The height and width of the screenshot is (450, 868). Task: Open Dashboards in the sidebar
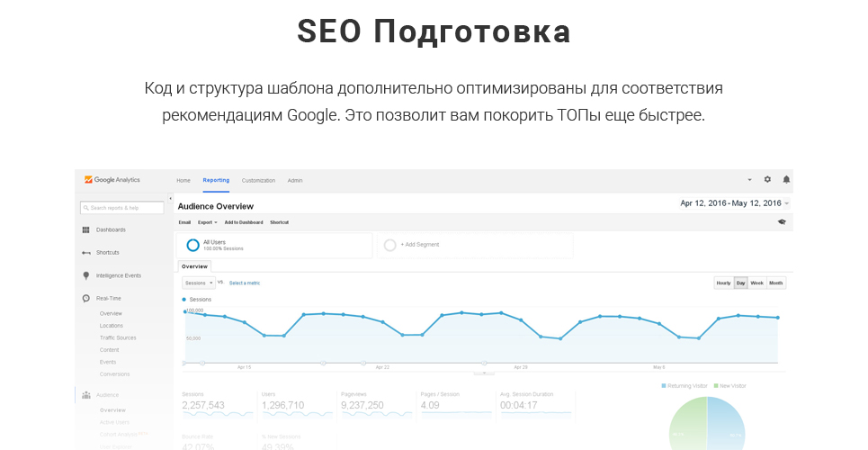coord(111,229)
